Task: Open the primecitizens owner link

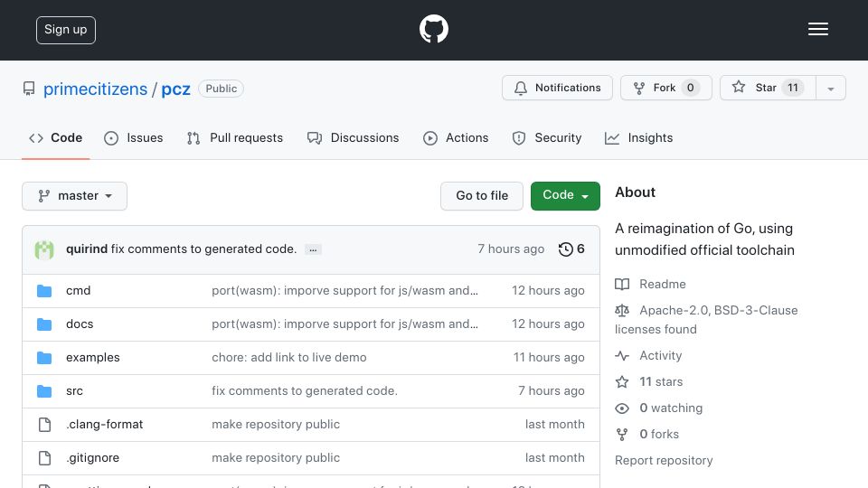Action: point(95,89)
